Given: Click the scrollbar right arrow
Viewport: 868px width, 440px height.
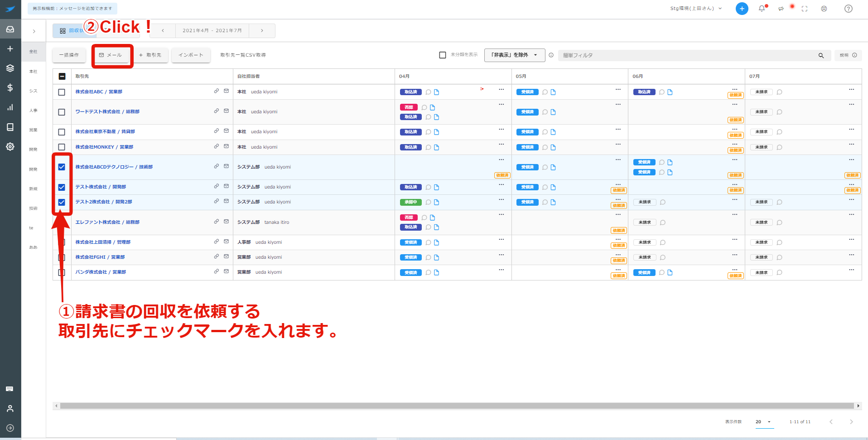Looking at the screenshot, I should click(x=858, y=406).
